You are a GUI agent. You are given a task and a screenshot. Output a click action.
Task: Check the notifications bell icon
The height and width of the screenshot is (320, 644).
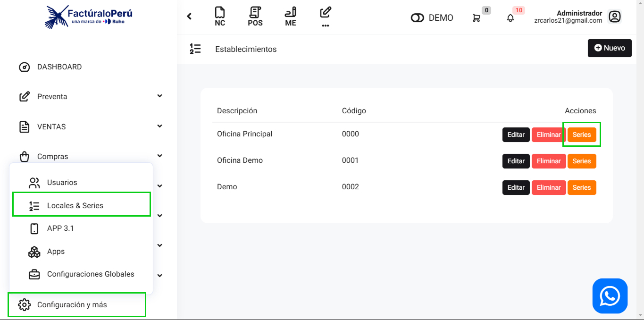click(510, 18)
